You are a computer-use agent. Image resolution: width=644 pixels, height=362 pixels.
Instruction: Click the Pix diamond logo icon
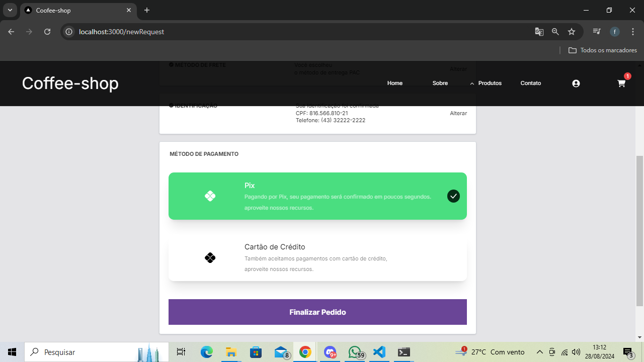click(210, 196)
